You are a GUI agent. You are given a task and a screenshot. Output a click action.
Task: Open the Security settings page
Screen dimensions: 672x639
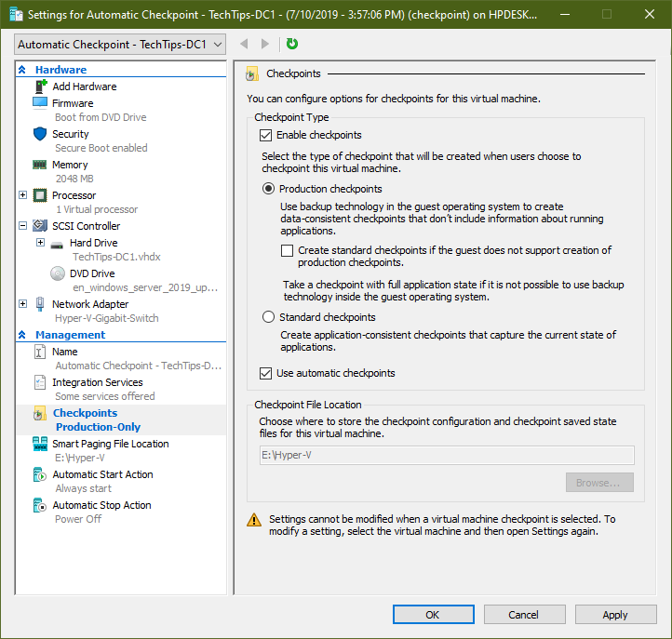[71, 134]
